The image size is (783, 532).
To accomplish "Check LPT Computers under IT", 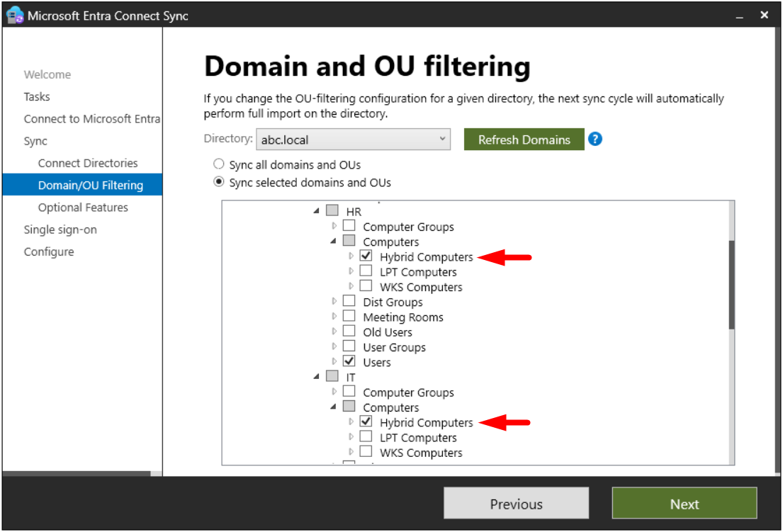I will tap(366, 436).
